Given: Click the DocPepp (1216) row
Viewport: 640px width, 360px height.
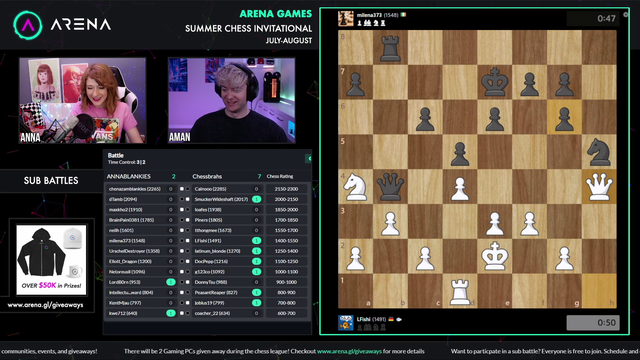Looking at the screenshot, I should click(x=227, y=261).
